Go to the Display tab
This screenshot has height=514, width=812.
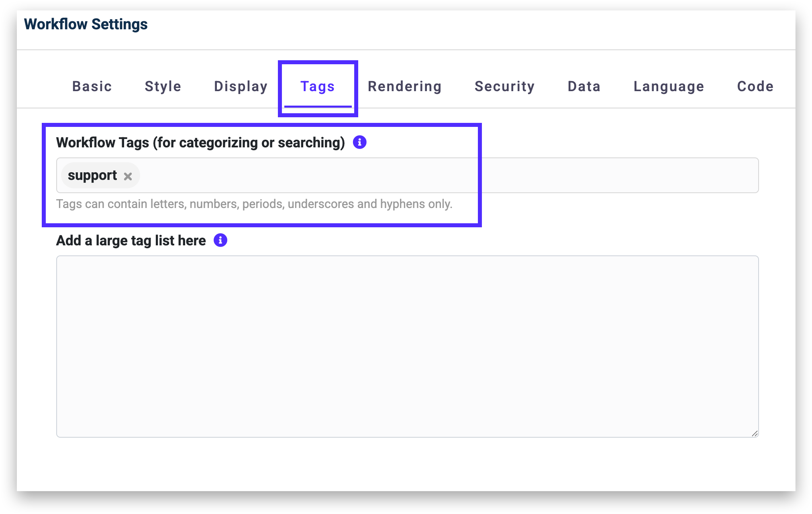click(x=241, y=86)
